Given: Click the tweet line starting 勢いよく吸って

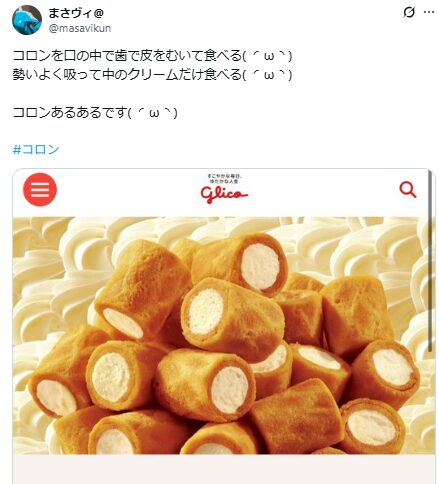Looking at the screenshot, I should (x=152, y=74).
